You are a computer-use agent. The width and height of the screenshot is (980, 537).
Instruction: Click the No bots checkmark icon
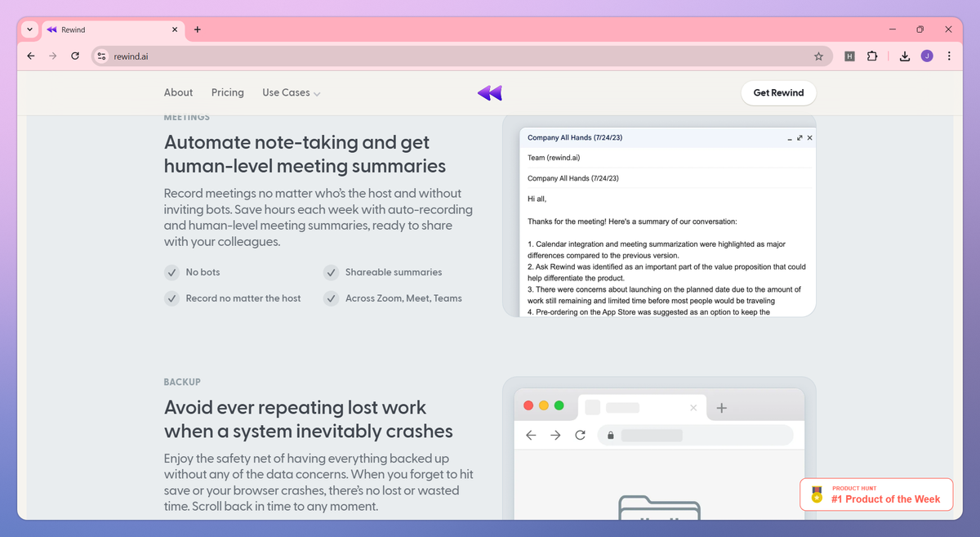171,272
